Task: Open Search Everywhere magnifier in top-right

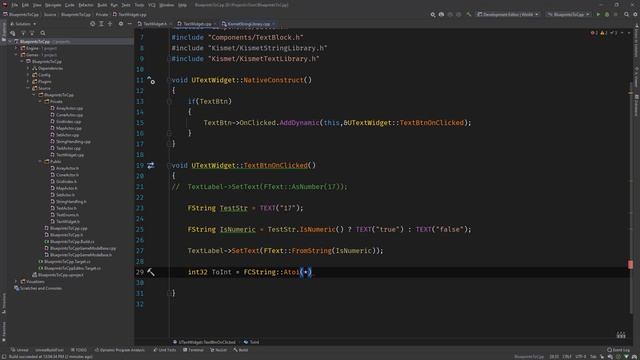Action: tap(627, 14)
